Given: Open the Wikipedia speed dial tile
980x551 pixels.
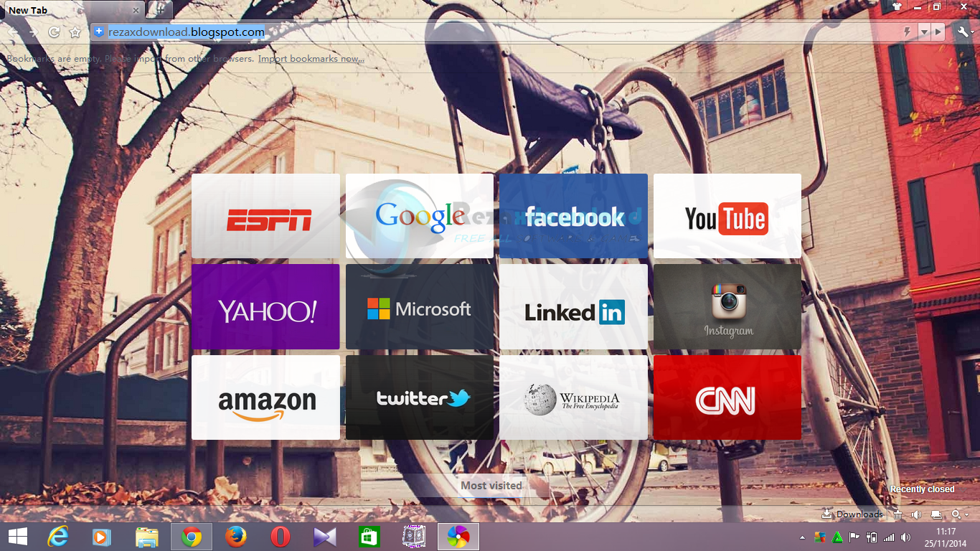Looking at the screenshot, I should click(573, 397).
